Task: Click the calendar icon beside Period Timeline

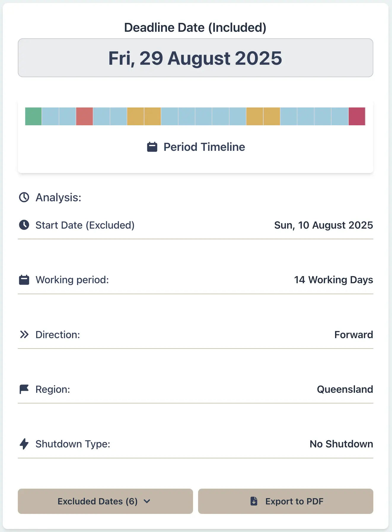Action: (x=152, y=146)
